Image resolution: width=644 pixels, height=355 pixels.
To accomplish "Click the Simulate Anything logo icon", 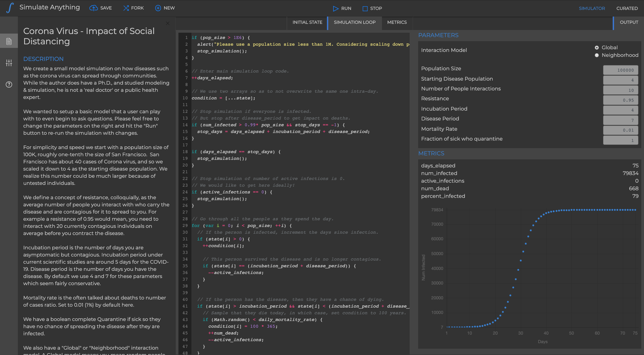I will pyautogui.click(x=10, y=8).
